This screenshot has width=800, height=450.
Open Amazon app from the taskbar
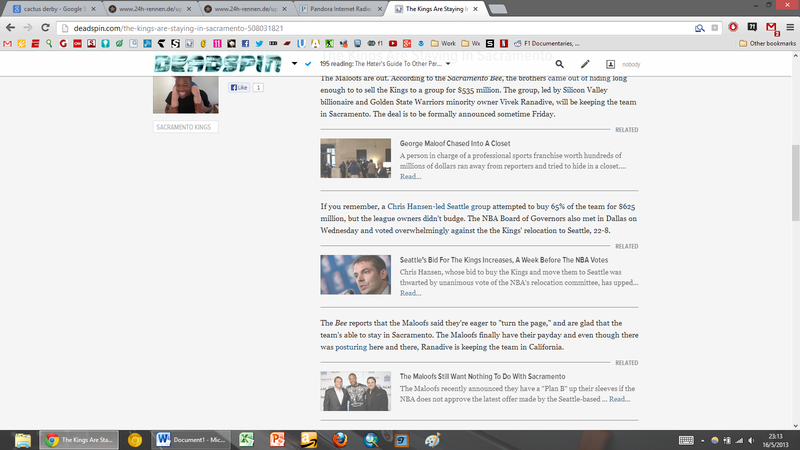point(309,440)
